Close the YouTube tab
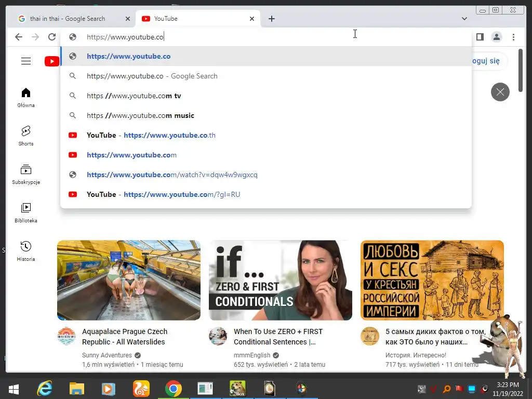Screen dimensions: 532x399 [252, 19]
